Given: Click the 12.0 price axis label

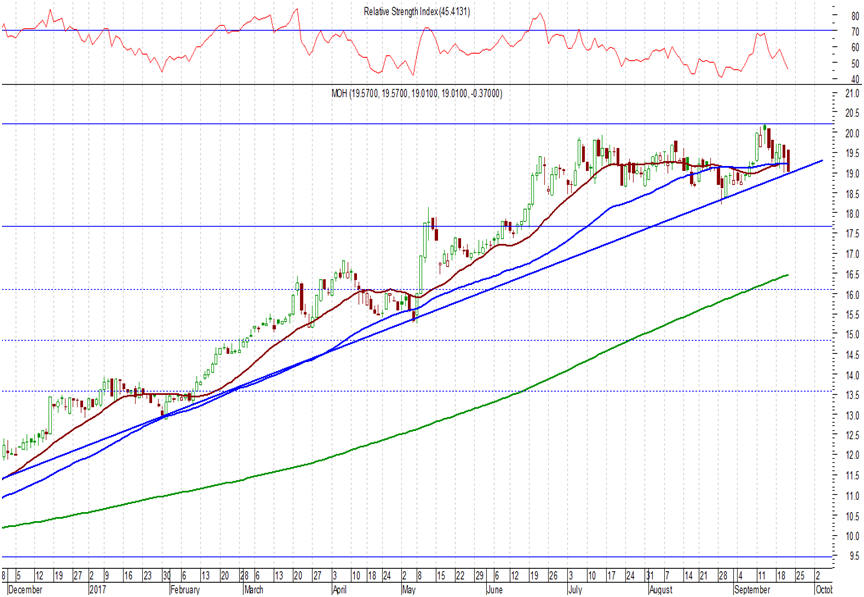Looking at the screenshot, I should (853, 456).
